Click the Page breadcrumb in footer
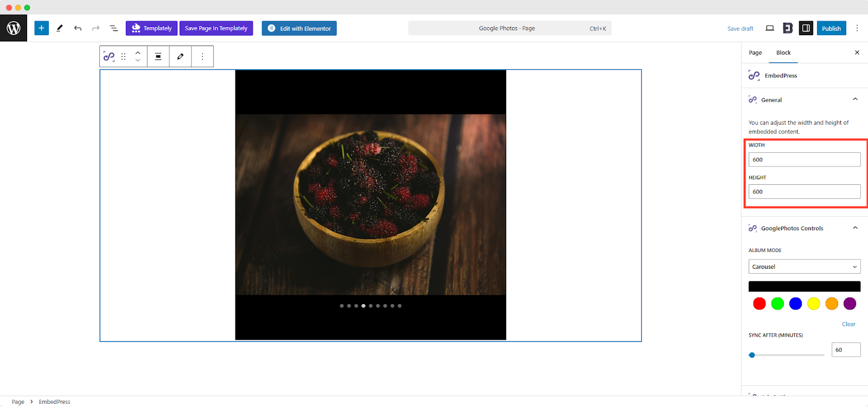The height and width of the screenshot is (407, 868). (x=18, y=402)
